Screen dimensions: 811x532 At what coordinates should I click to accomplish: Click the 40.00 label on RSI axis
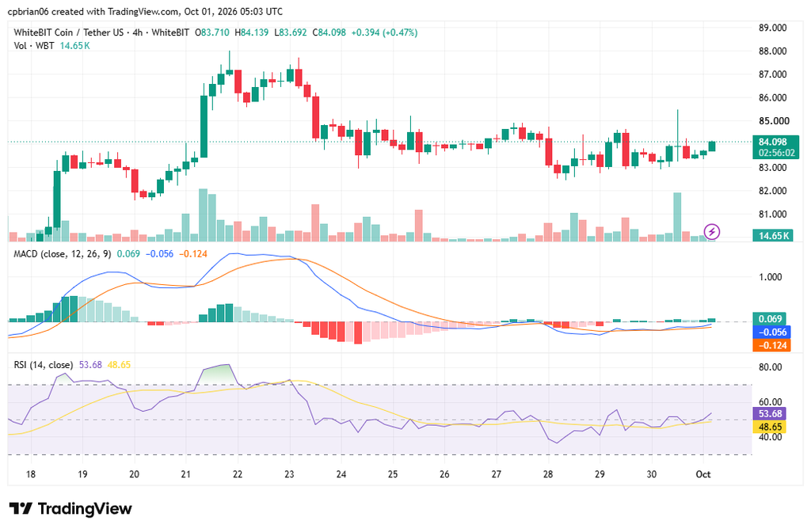pos(770,437)
